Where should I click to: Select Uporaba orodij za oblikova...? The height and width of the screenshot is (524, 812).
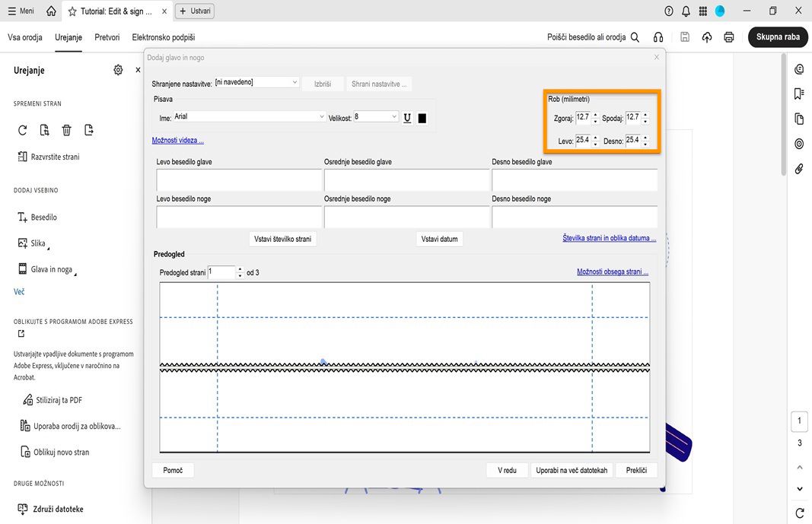[x=70, y=426]
